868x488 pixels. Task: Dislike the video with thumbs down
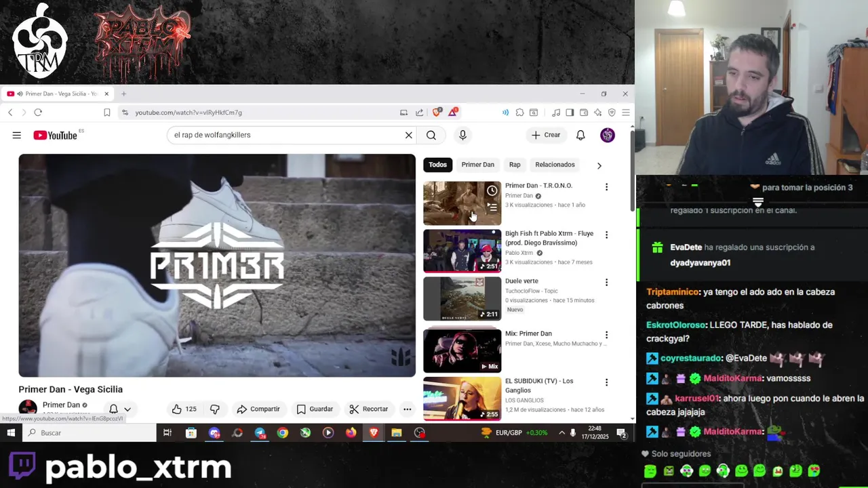coord(215,409)
